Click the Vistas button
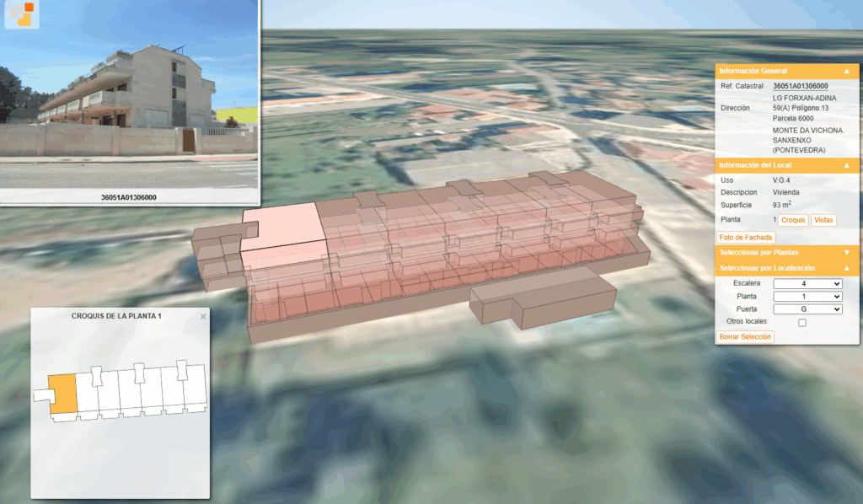The width and height of the screenshot is (863, 504). (x=823, y=220)
